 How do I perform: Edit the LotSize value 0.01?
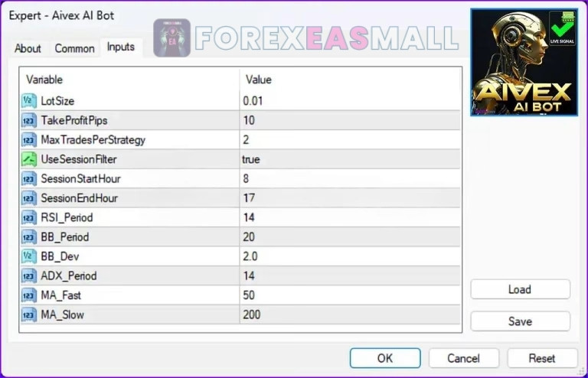click(350, 101)
